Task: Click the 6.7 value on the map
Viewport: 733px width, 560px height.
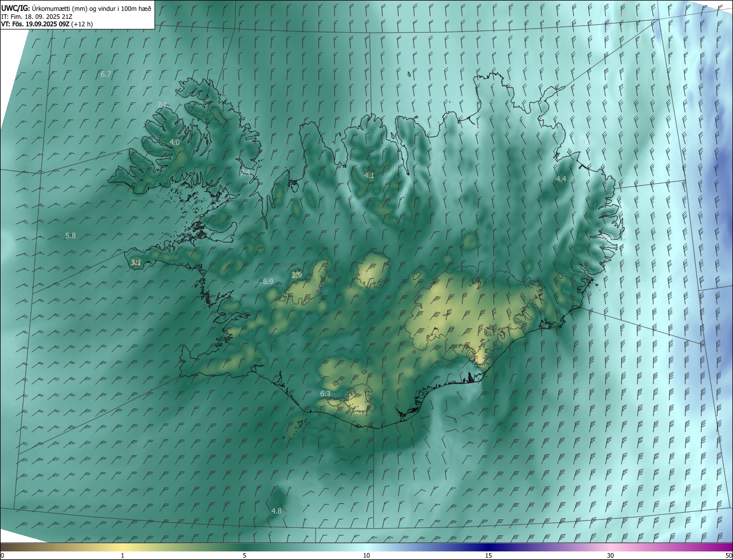Action: click(x=106, y=74)
